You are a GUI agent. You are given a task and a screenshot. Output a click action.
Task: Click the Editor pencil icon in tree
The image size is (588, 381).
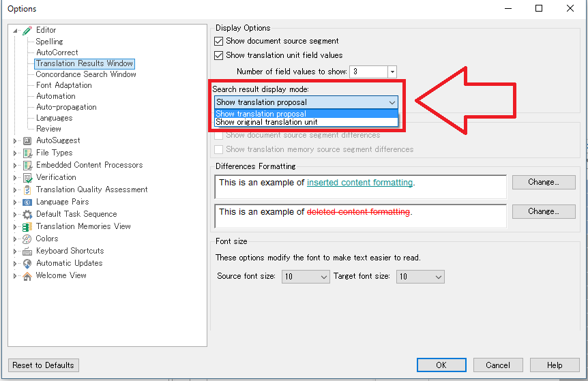27,30
